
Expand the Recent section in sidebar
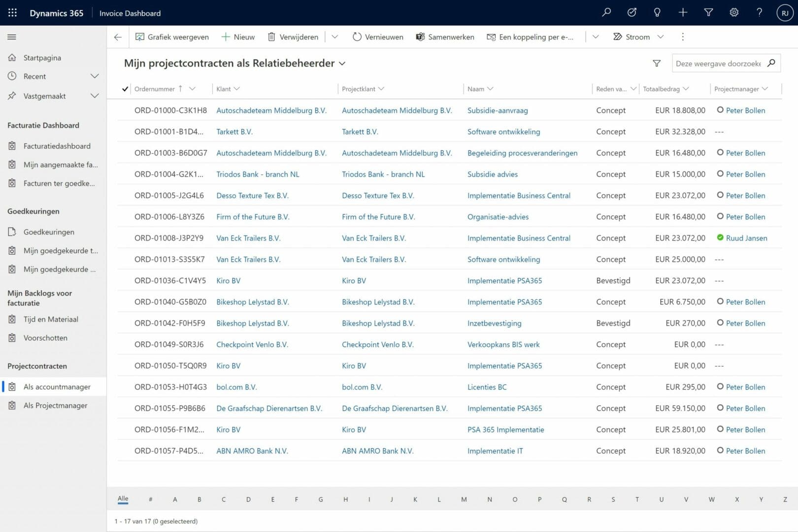click(x=95, y=76)
